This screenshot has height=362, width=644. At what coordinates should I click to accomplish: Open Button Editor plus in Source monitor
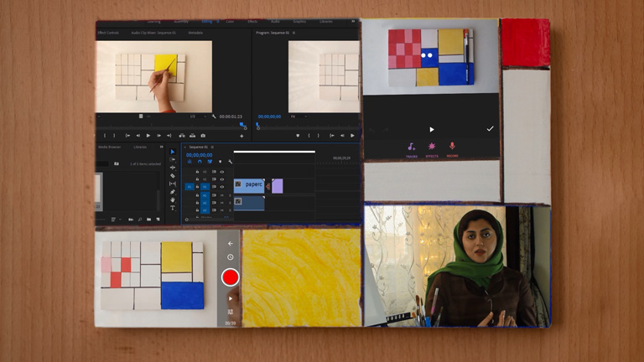pyautogui.click(x=241, y=136)
